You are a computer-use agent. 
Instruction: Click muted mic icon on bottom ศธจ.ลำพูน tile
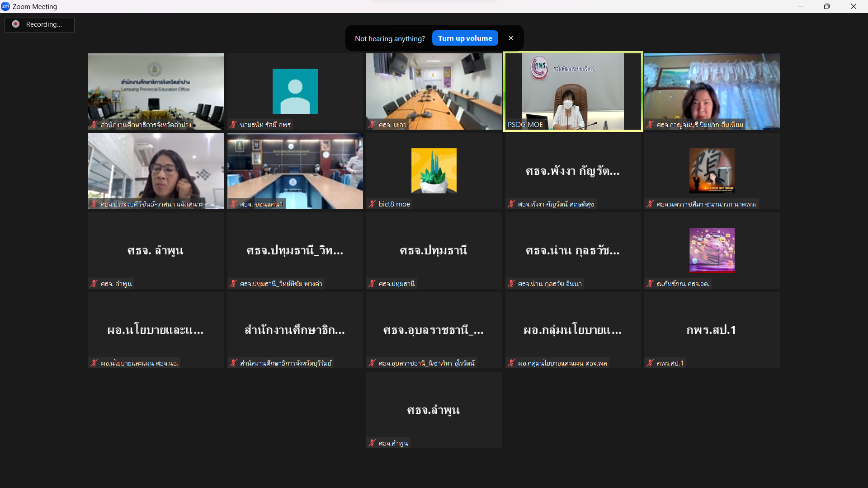(372, 443)
